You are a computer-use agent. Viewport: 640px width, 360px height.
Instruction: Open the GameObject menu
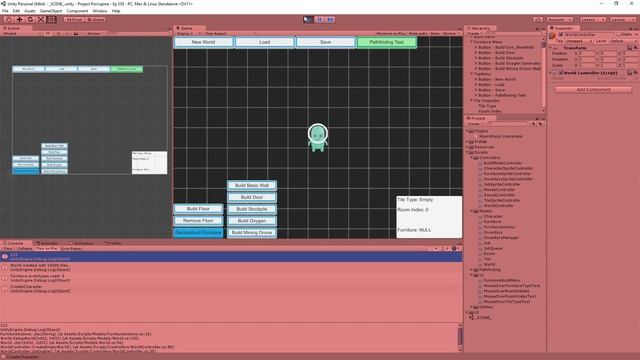[51, 11]
